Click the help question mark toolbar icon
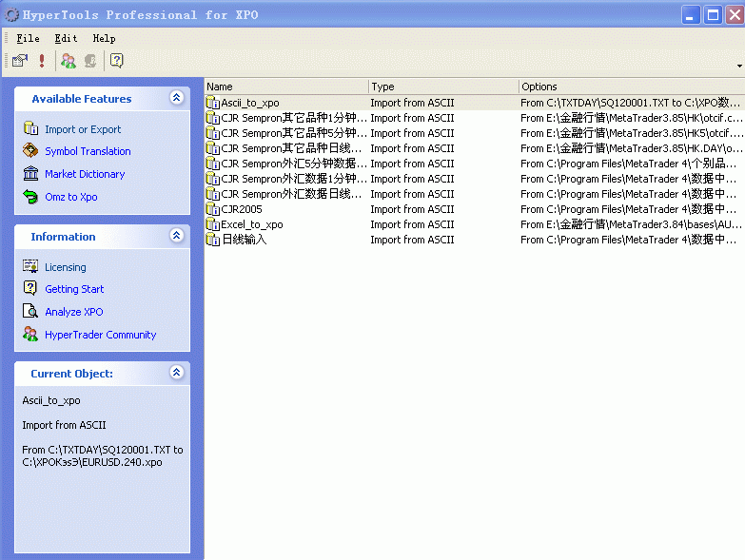This screenshot has width=745, height=560. [x=116, y=60]
